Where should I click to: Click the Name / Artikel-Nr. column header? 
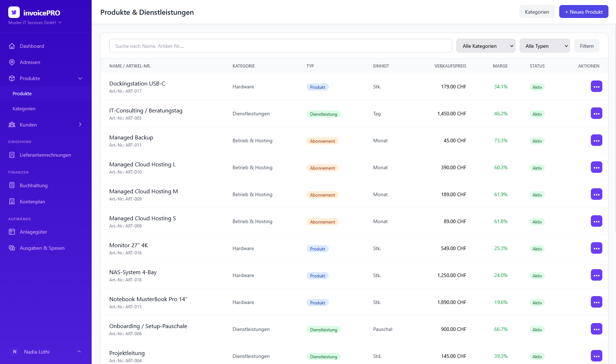coord(130,66)
